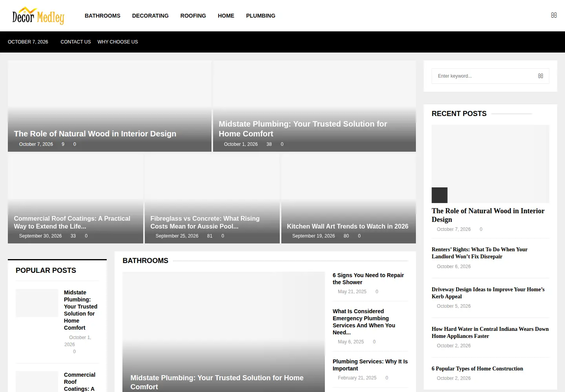This screenshot has width=565, height=392.
Task: Open Driveway Design Ideas recent post
Action: (x=488, y=293)
